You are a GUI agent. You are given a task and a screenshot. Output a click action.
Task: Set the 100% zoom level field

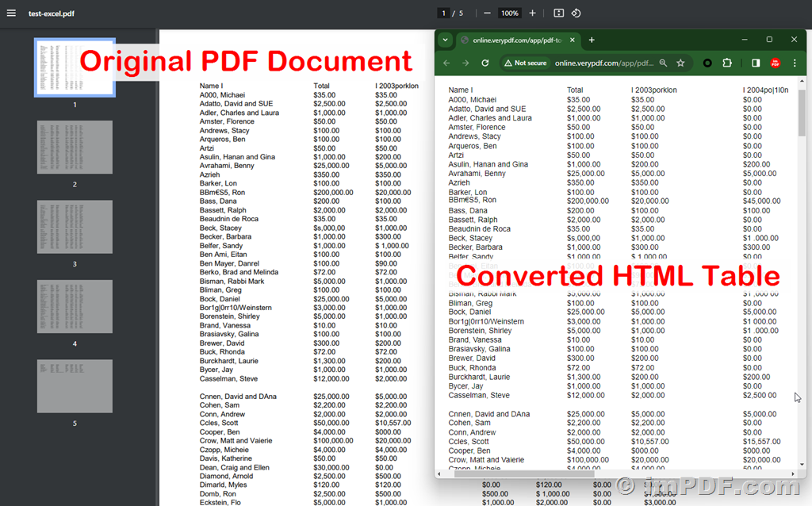tap(510, 13)
